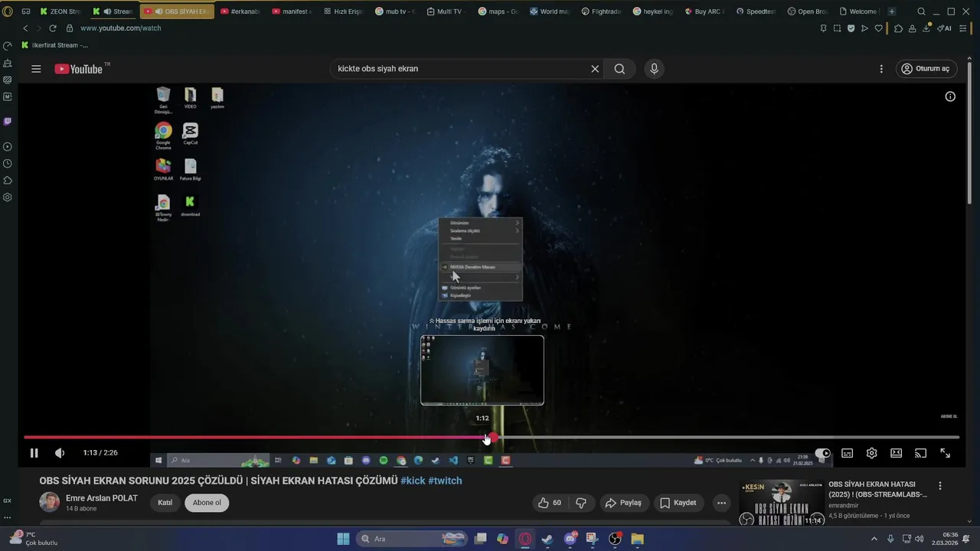Pause the video

tap(34, 453)
